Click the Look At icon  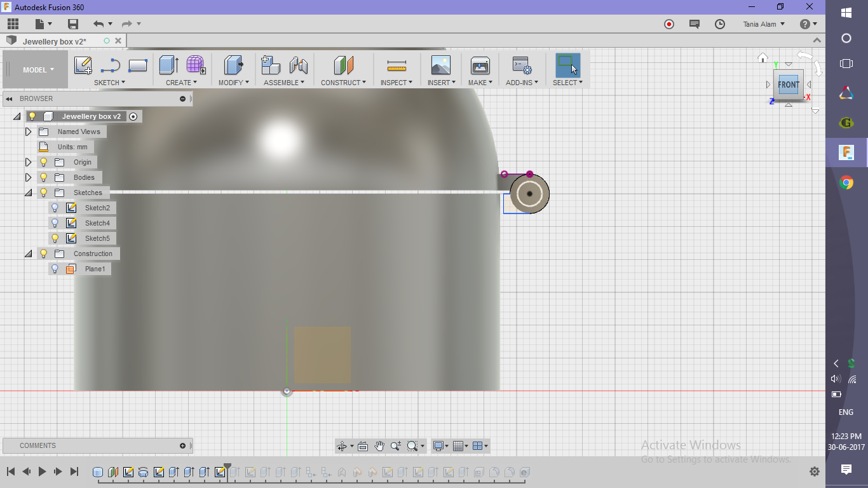pyautogui.click(x=363, y=446)
